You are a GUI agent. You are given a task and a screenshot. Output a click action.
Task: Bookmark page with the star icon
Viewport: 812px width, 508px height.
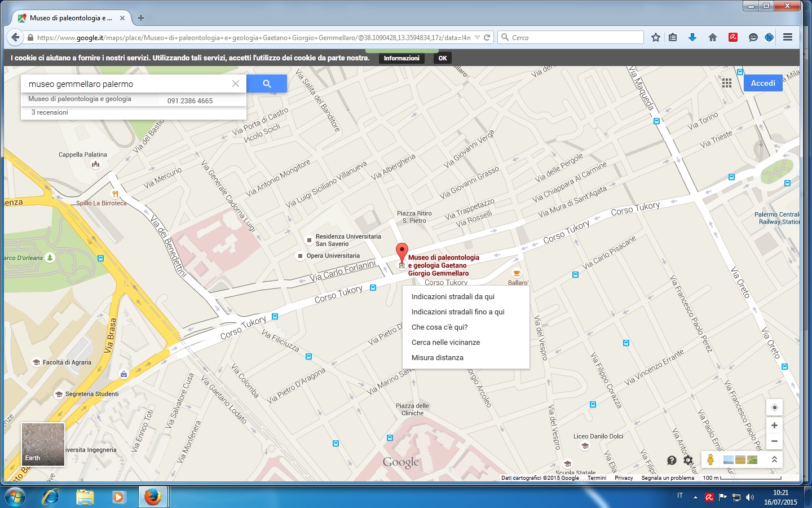655,37
